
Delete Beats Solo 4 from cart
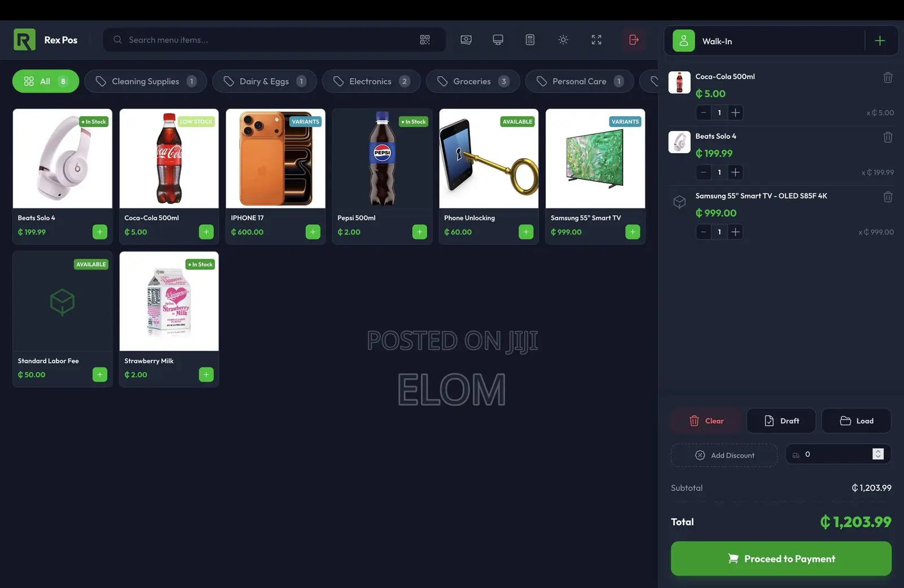pyautogui.click(x=888, y=137)
